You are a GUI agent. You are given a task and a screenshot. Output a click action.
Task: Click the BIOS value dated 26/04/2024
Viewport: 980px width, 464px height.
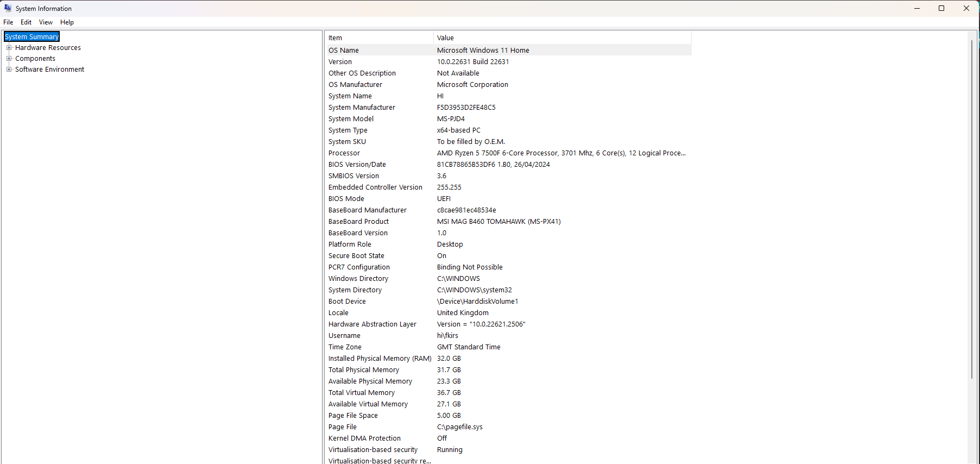[x=494, y=164]
